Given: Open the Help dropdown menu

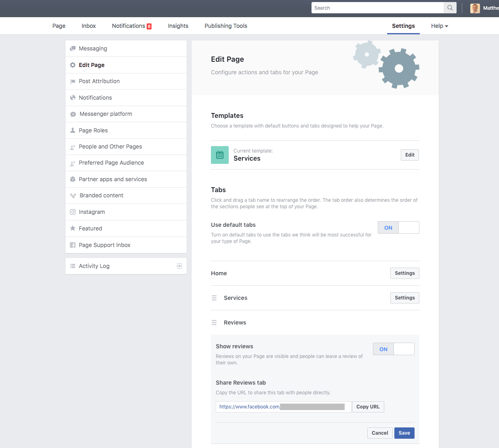Looking at the screenshot, I should [440, 26].
